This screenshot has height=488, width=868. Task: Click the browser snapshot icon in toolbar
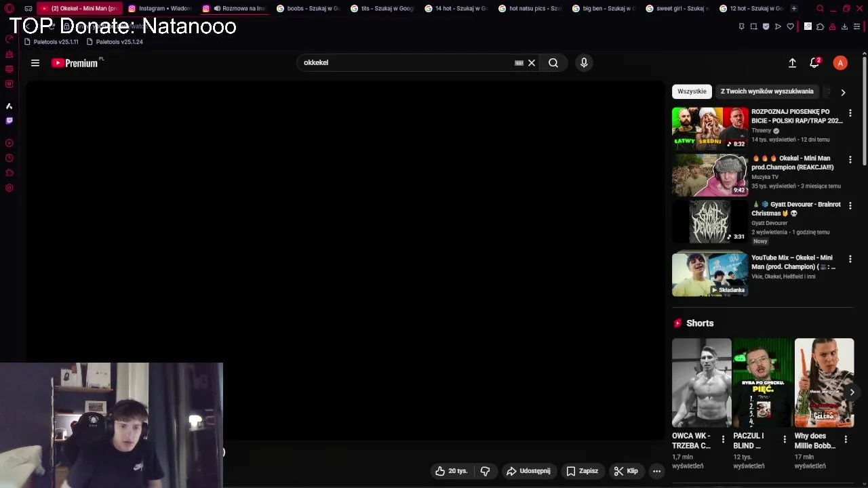[x=753, y=26]
